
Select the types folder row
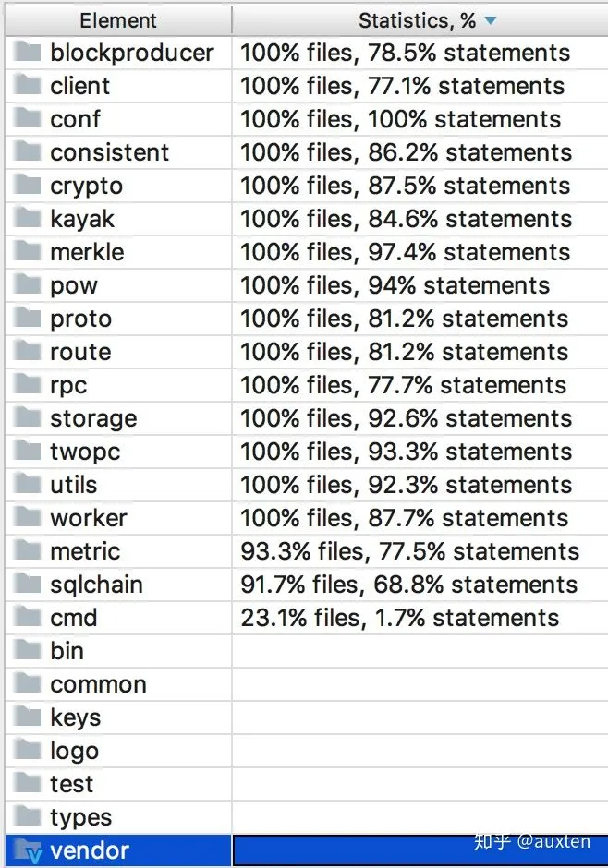(80, 817)
